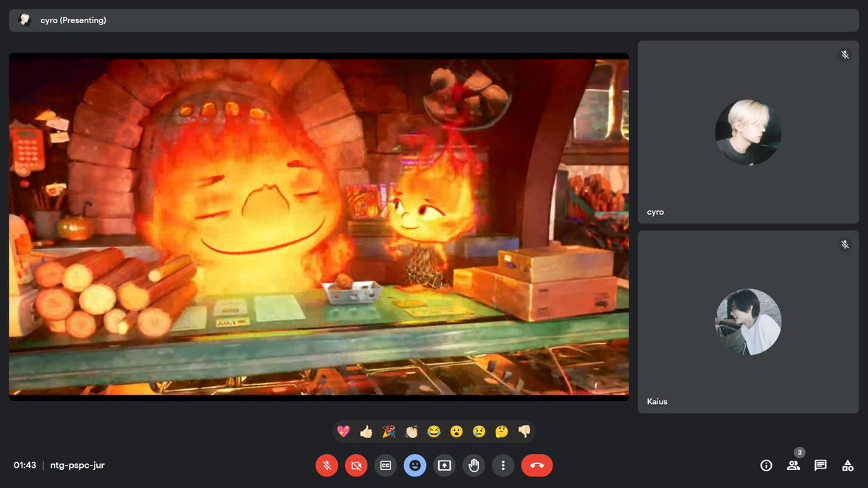Click Kaius's round profile picture
The width and height of the screenshot is (868, 488).
tap(748, 322)
